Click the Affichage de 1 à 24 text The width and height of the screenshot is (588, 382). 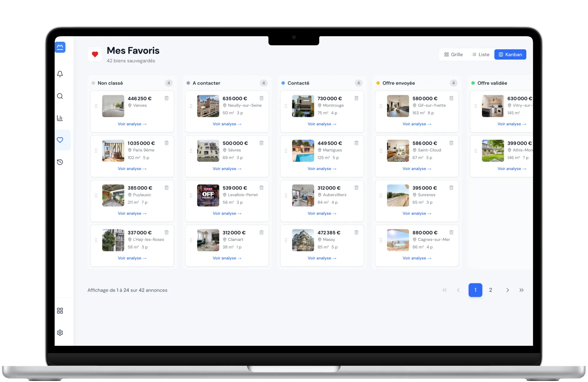point(127,290)
